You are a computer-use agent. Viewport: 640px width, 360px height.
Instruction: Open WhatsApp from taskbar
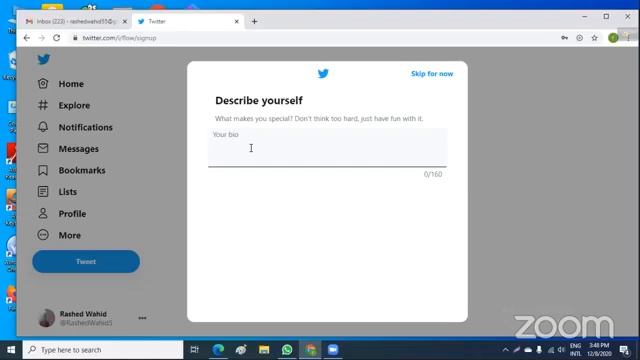(287, 350)
